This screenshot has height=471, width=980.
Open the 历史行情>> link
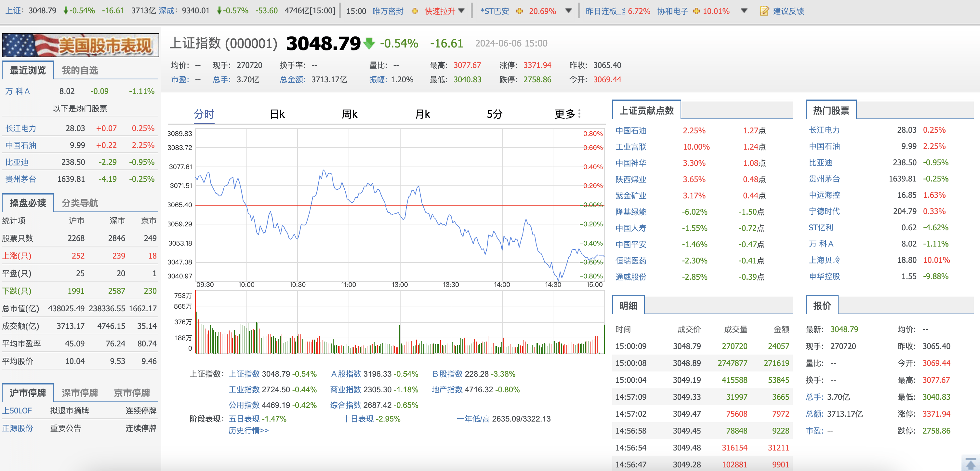coord(248,430)
